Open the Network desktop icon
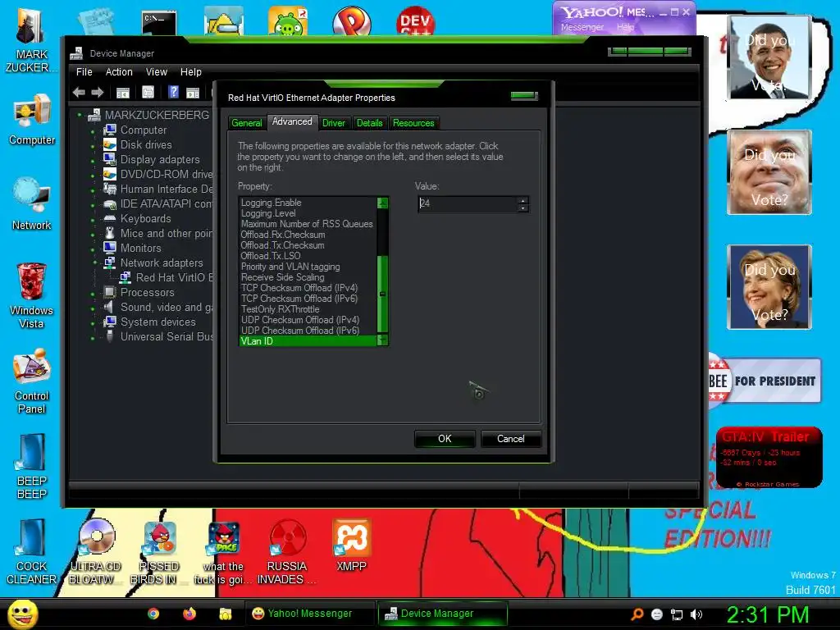The height and width of the screenshot is (630, 840). 32,203
